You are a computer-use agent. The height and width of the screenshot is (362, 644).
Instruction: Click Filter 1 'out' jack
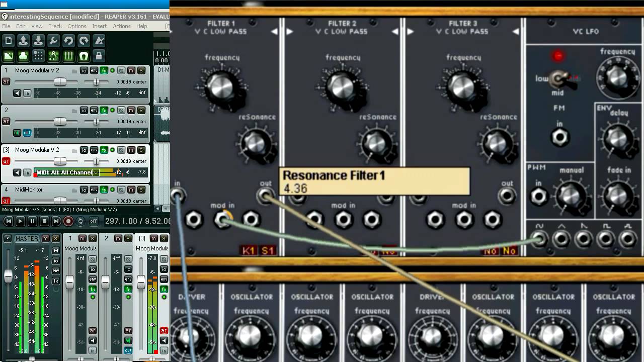click(265, 196)
